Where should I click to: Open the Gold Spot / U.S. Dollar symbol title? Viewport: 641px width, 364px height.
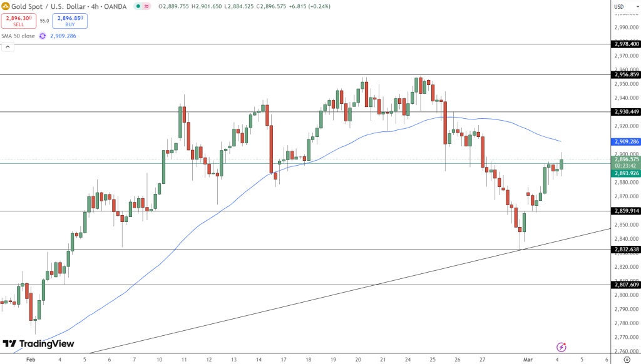(69, 6)
